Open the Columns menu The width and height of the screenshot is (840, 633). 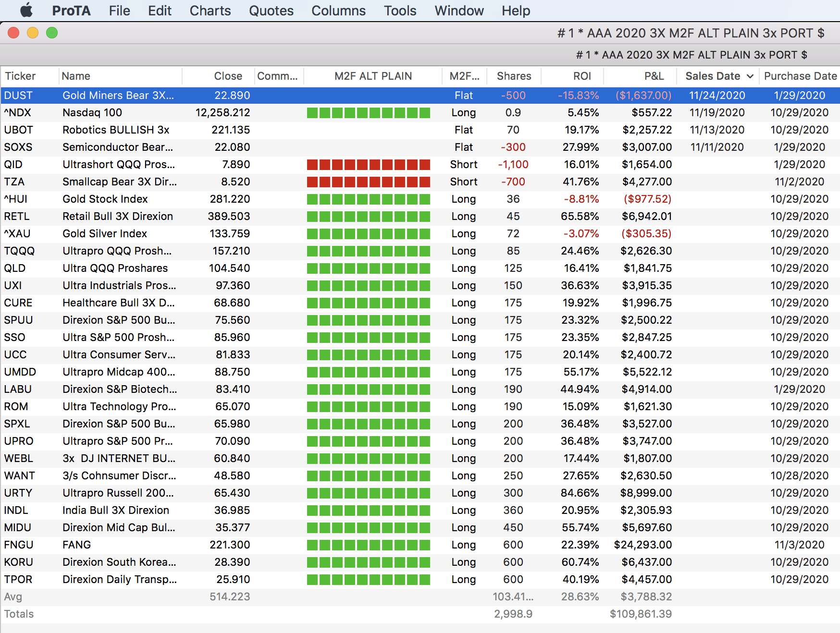(338, 11)
